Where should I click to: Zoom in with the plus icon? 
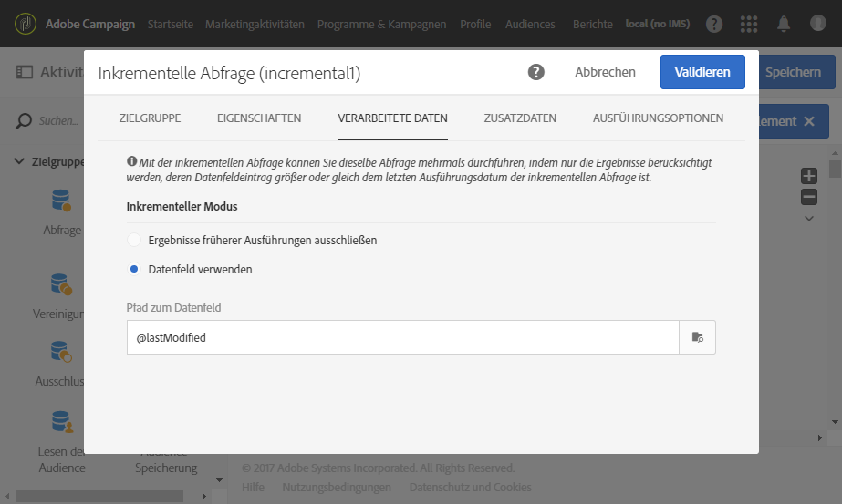tap(809, 176)
